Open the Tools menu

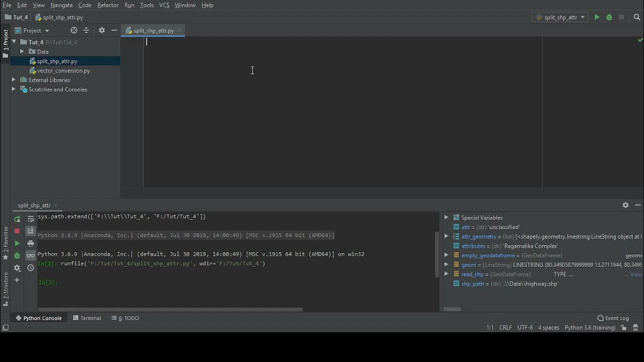[146, 5]
